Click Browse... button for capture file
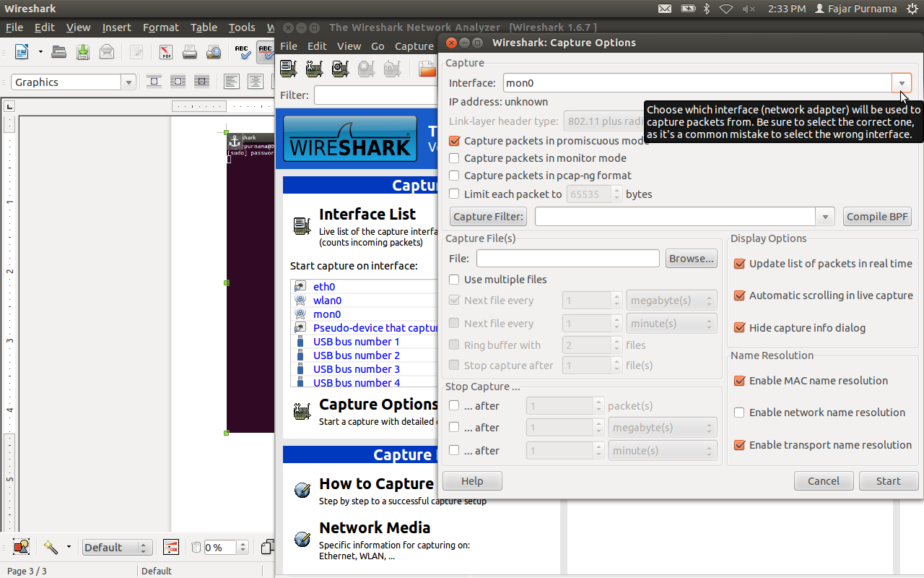This screenshot has height=578, width=924. tap(692, 259)
